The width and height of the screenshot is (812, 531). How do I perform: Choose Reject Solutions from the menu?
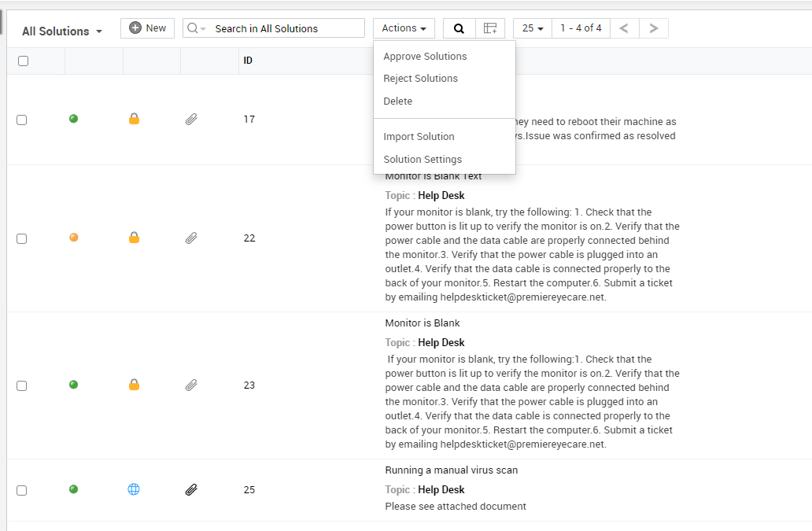pos(420,79)
